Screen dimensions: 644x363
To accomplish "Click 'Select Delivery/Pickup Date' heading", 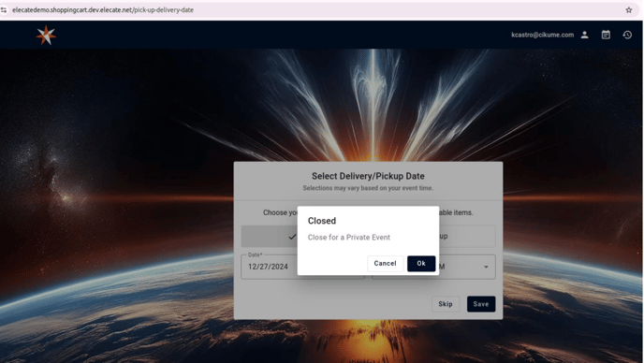I will (368, 176).
